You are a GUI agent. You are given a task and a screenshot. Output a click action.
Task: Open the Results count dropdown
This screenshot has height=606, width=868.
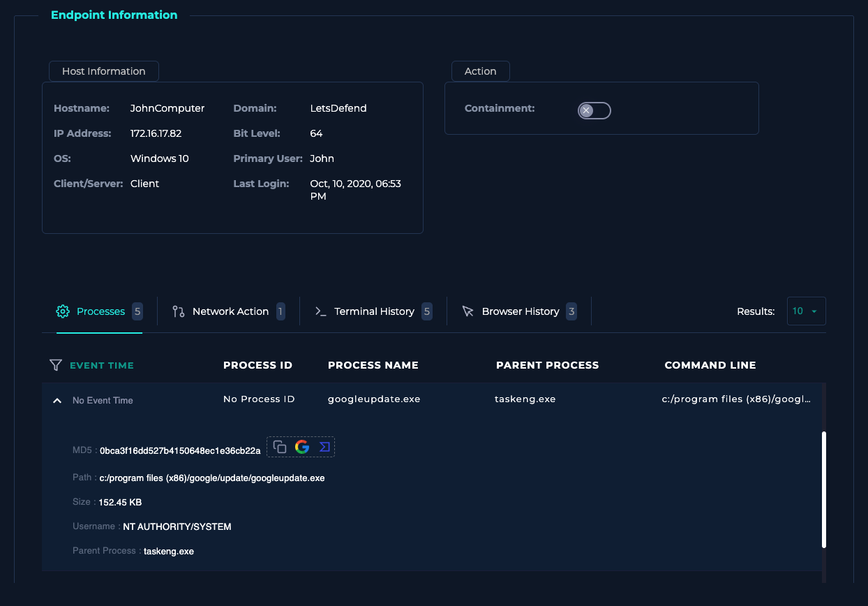coord(806,311)
